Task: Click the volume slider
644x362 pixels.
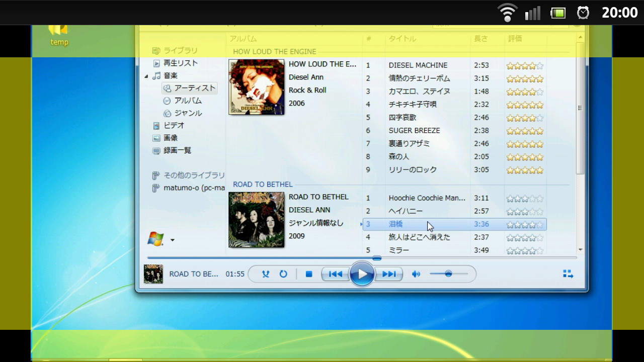Action: coord(449,274)
